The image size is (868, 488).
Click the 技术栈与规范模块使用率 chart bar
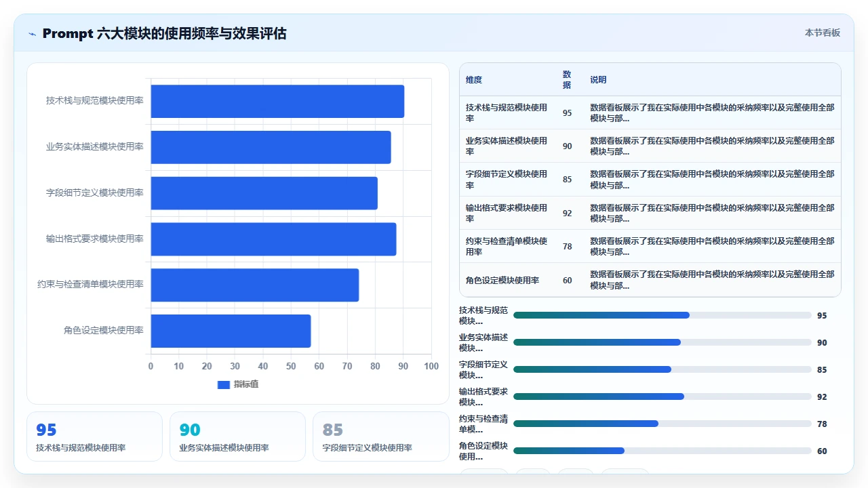tap(277, 101)
